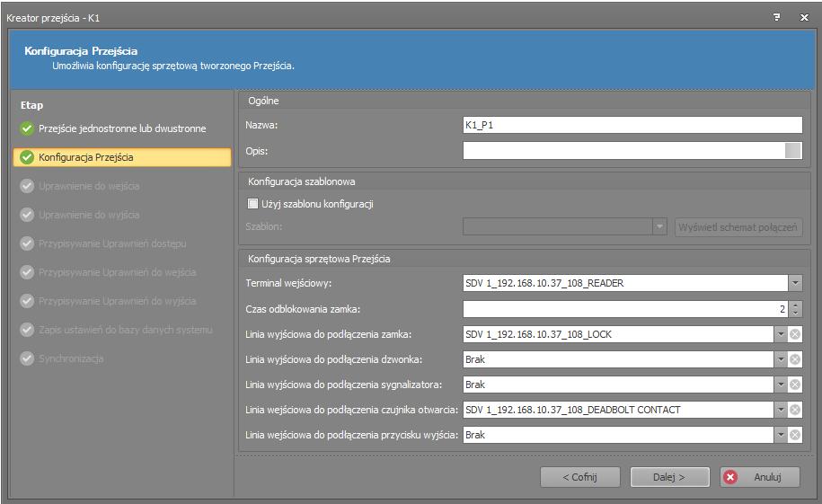Click into the Opis text field
The height and width of the screenshot is (504, 822).
tap(623, 151)
